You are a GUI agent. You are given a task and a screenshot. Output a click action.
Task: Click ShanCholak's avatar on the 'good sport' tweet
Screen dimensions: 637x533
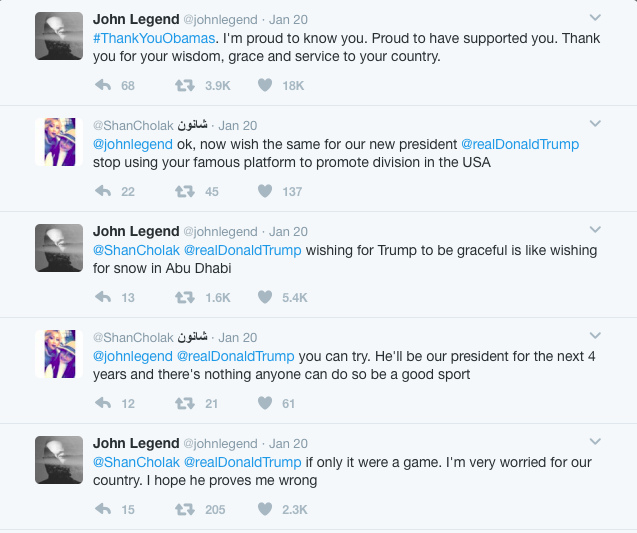click(59, 354)
